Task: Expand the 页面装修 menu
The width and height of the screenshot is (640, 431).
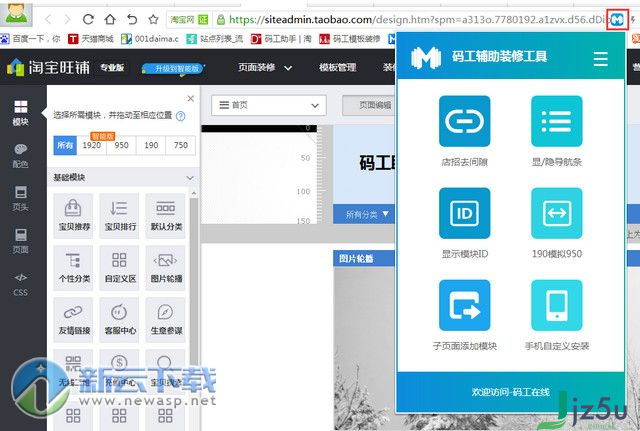Action: 265,67
